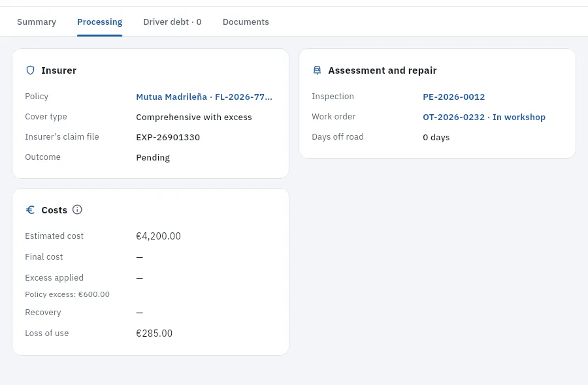
Task: Click the '0 days' off road value
Action: pyautogui.click(x=436, y=138)
